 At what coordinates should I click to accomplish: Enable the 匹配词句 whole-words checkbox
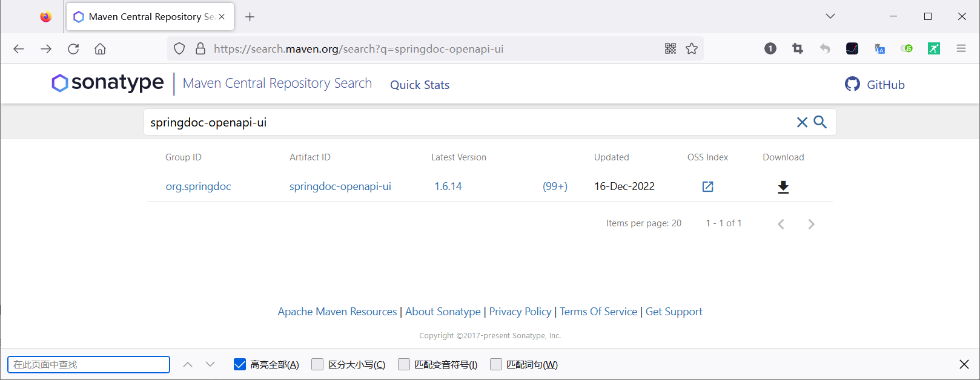(496, 364)
